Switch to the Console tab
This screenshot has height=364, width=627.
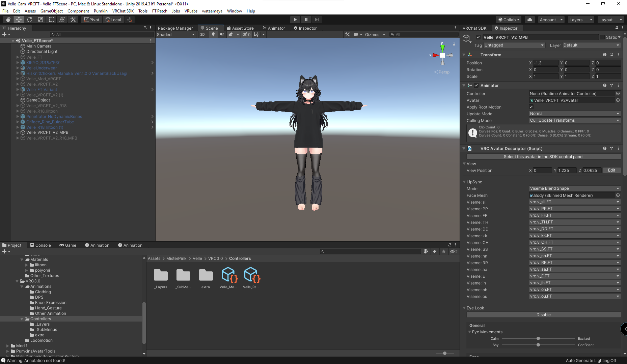40,245
